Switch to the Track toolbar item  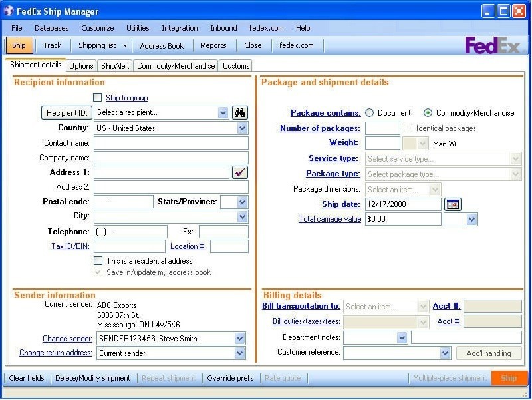[52, 45]
